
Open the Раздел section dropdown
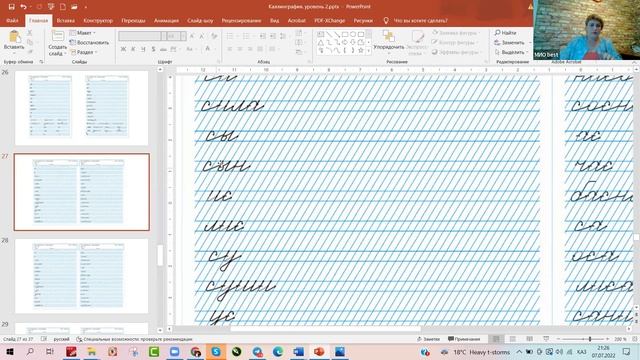[x=84, y=52]
